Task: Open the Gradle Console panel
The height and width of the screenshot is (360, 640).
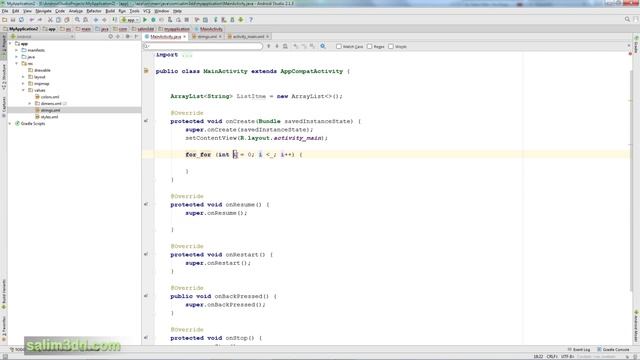Action: coord(613,350)
